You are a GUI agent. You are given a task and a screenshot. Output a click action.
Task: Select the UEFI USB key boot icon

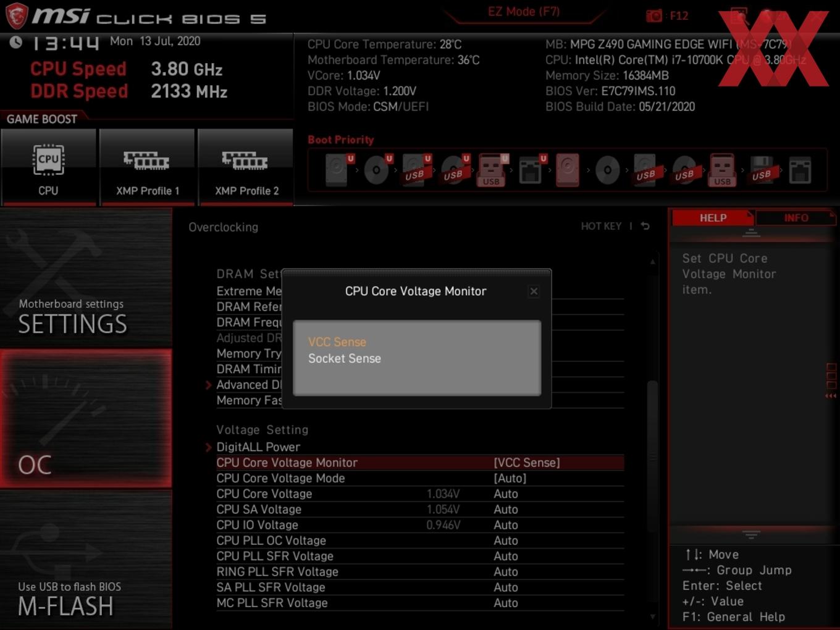[x=492, y=170]
